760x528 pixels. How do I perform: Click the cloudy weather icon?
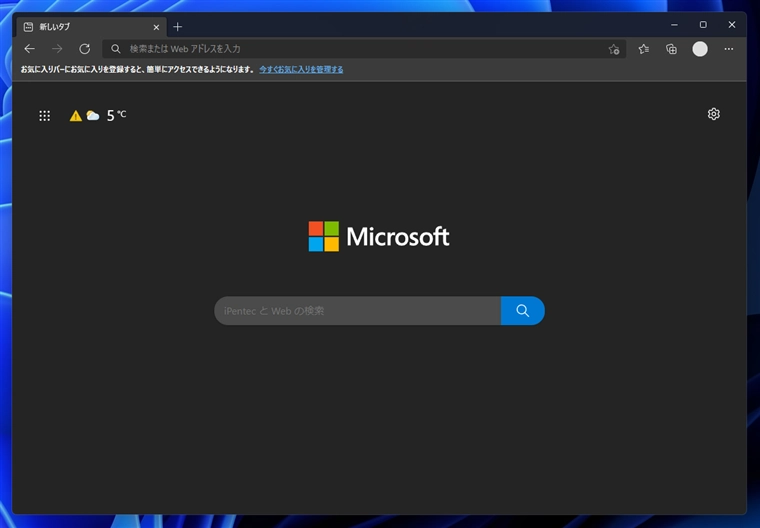click(93, 115)
